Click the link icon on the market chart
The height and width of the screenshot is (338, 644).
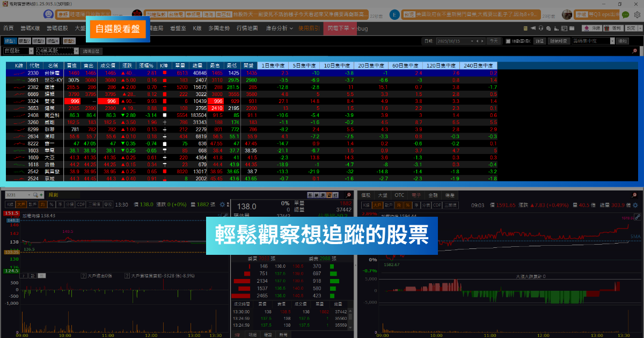tap(638, 217)
